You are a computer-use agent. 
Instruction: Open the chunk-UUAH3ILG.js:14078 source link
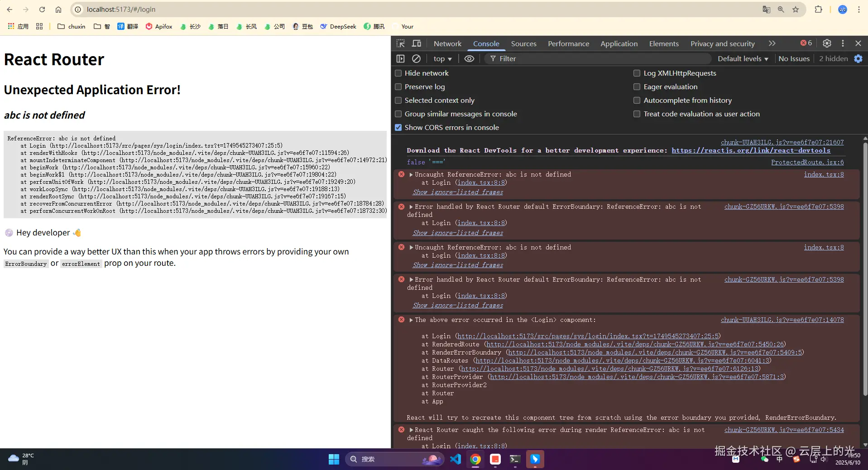click(782, 320)
